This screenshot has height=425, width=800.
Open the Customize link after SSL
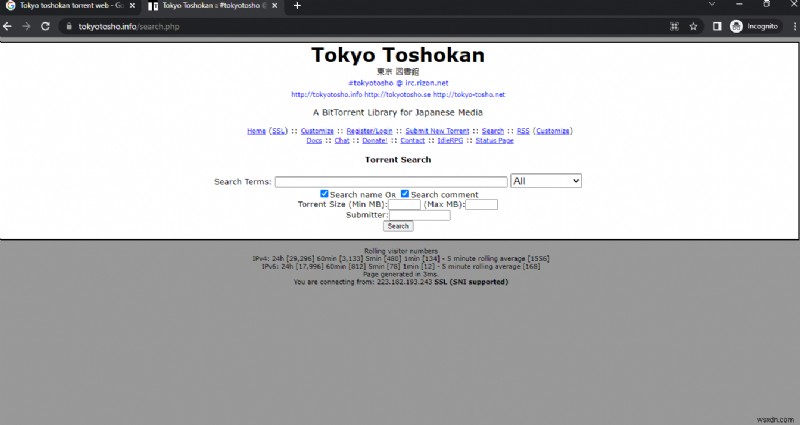click(x=317, y=131)
